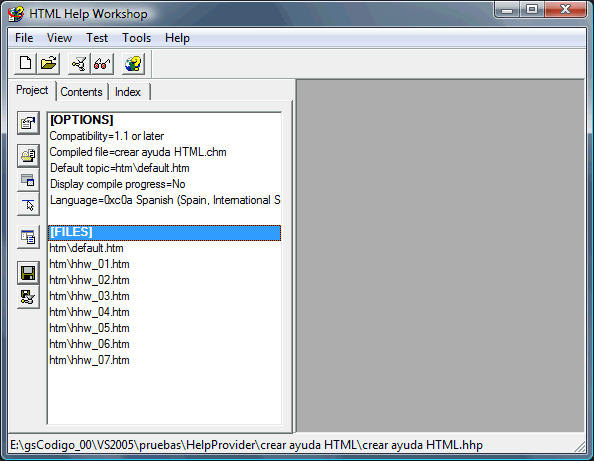Click the Open file toolbar icon
Image resolution: width=594 pixels, height=461 pixels.
[x=48, y=63]
